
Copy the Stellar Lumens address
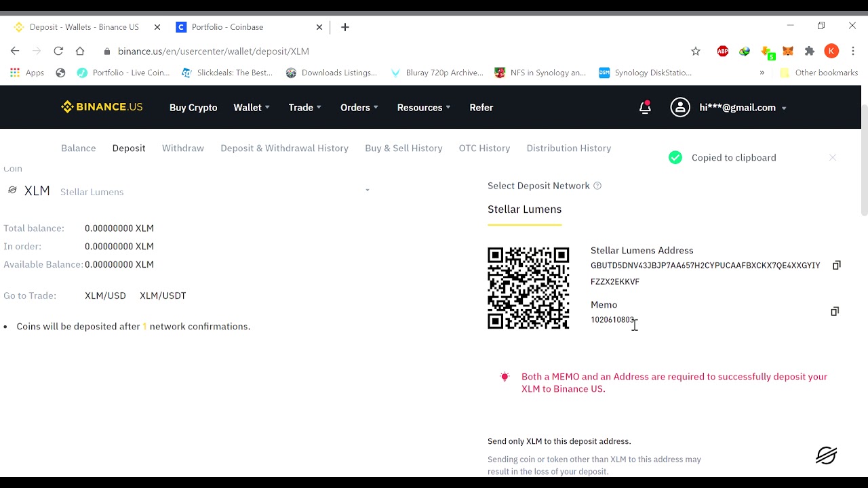click(836, 266)
